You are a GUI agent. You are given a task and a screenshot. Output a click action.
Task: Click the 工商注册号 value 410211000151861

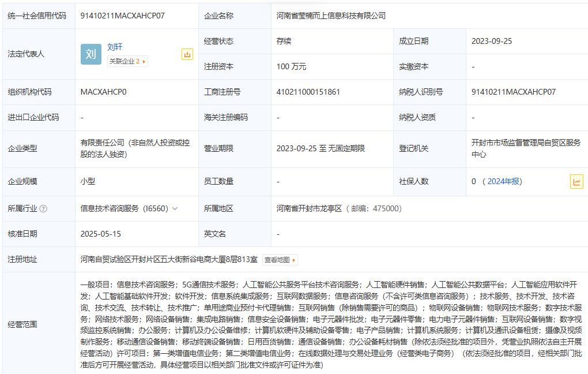308,92
